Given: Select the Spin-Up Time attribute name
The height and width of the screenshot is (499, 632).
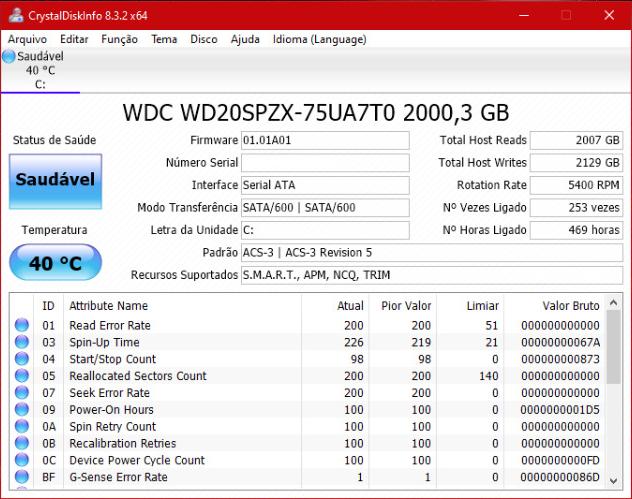Looking at the screenshot, I should pyautogui.click(x=104, y=342).
